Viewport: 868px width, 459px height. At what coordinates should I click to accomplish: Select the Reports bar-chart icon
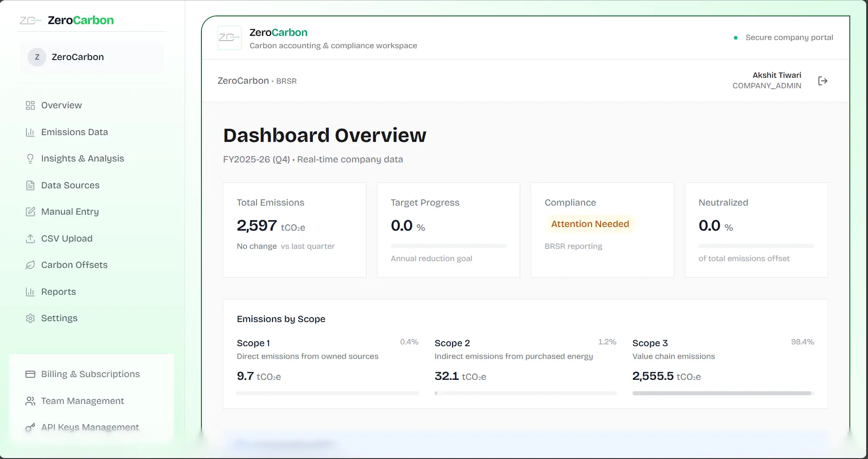tap(30, 292)
